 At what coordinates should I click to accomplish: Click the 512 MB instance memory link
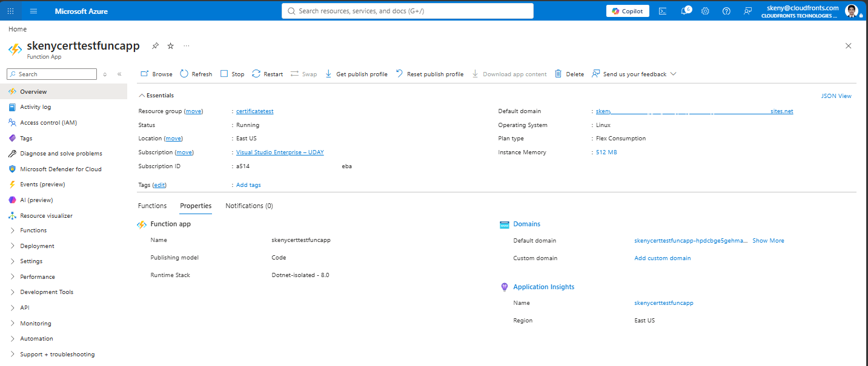(x=606, y=152)
